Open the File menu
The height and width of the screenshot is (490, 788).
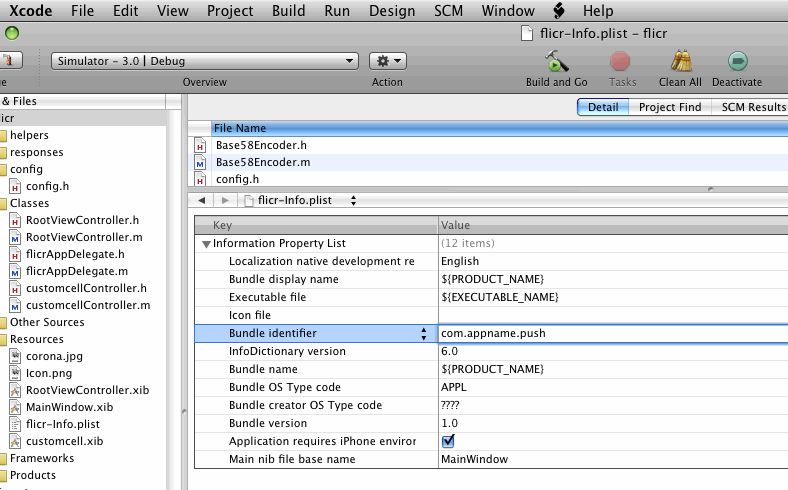(x=82, y=11)
